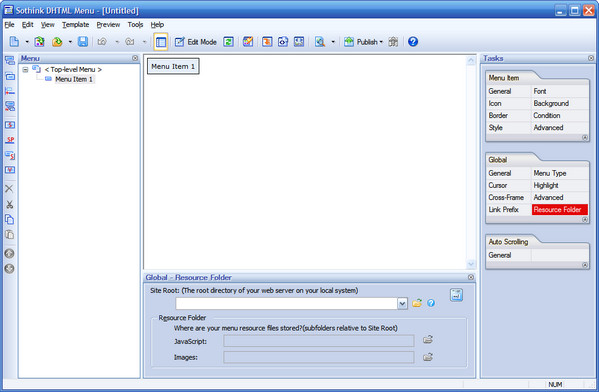Click the topmost icon in the left sidebar
599x392 pixels.
tap(10, 60)
